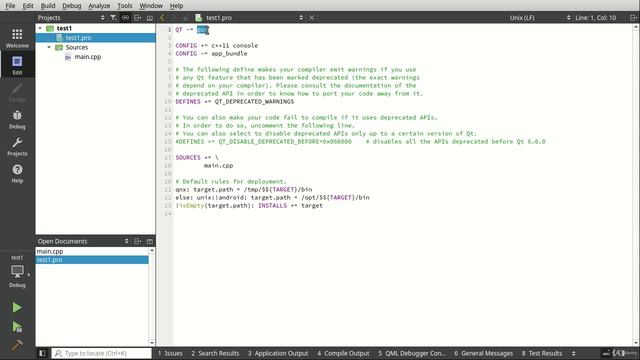Open the Window menu
Image resolution: width=640 pixels, height=360 pixels.
[x=151, y=6]
